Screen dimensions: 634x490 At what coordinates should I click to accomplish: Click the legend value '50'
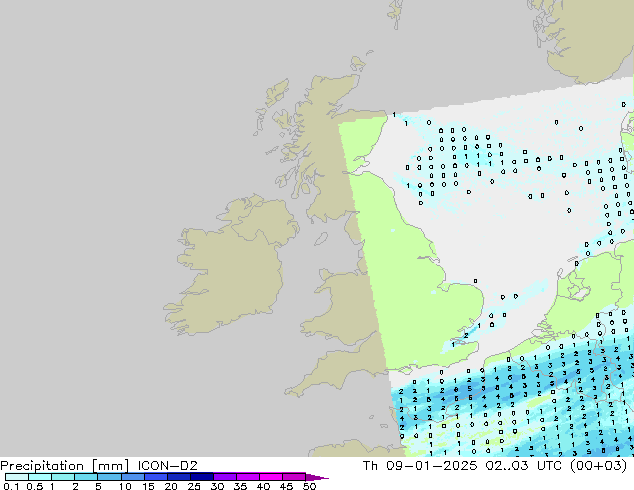(x=309, y=486)
